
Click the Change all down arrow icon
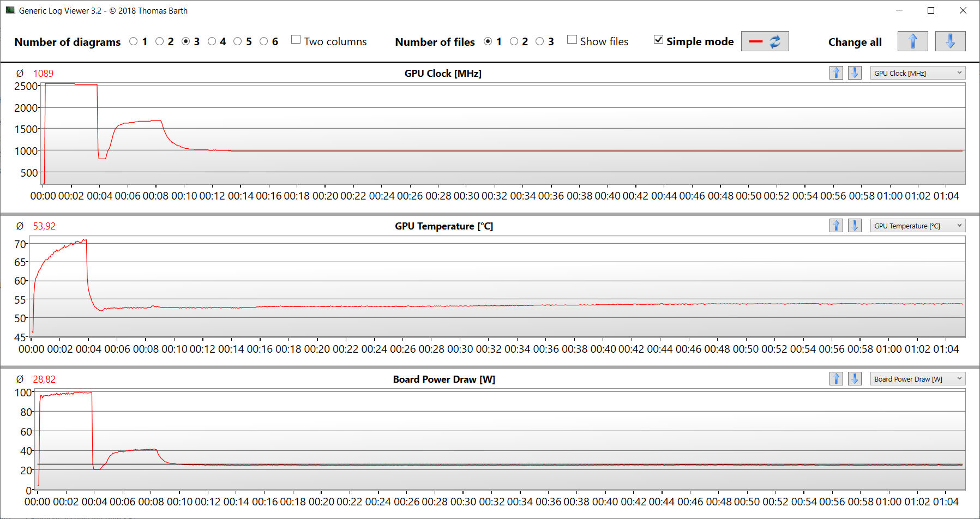(950, 41)
